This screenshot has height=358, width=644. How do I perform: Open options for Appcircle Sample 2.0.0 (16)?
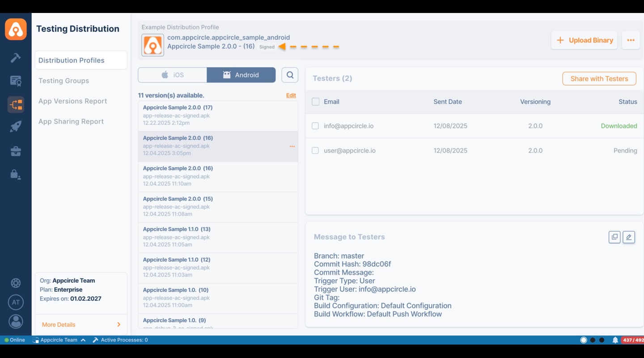[292, 146]
